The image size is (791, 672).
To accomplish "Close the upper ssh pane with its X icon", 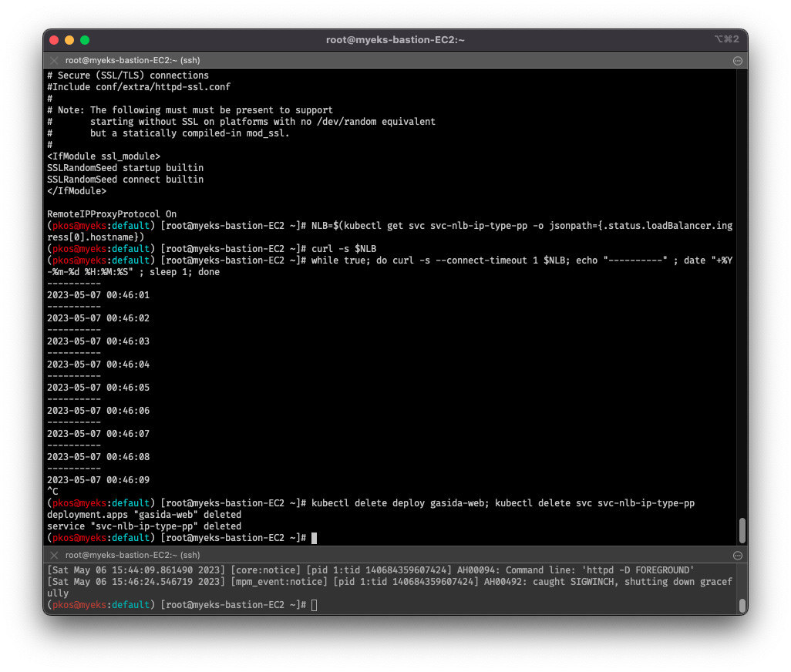I will pyautogui.click(x=54, y=60).
